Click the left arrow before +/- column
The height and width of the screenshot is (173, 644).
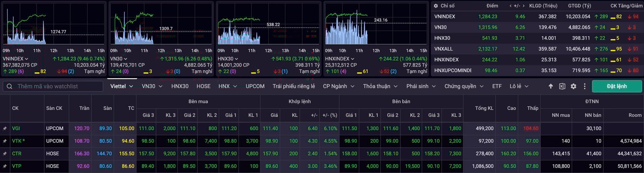511,6
